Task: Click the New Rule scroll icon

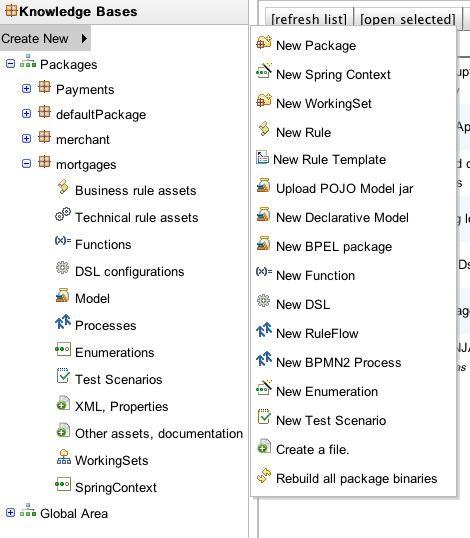Action: 264,129
